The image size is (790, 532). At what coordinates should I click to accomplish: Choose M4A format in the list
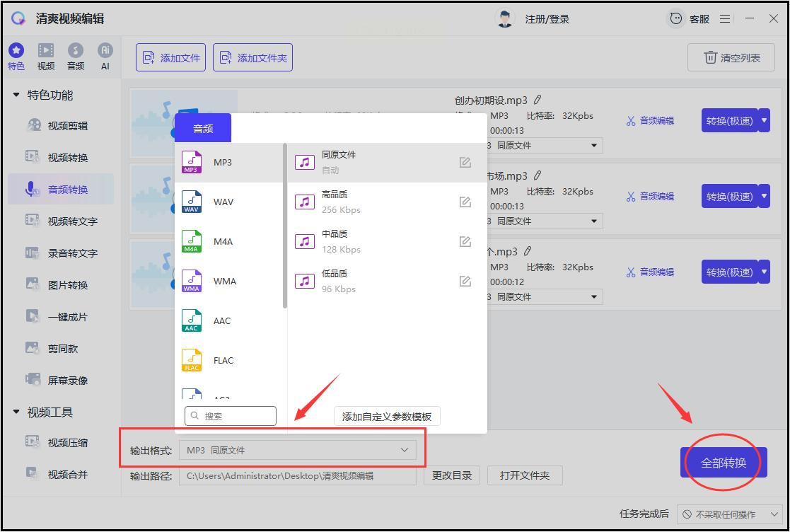tap(229, 241)
